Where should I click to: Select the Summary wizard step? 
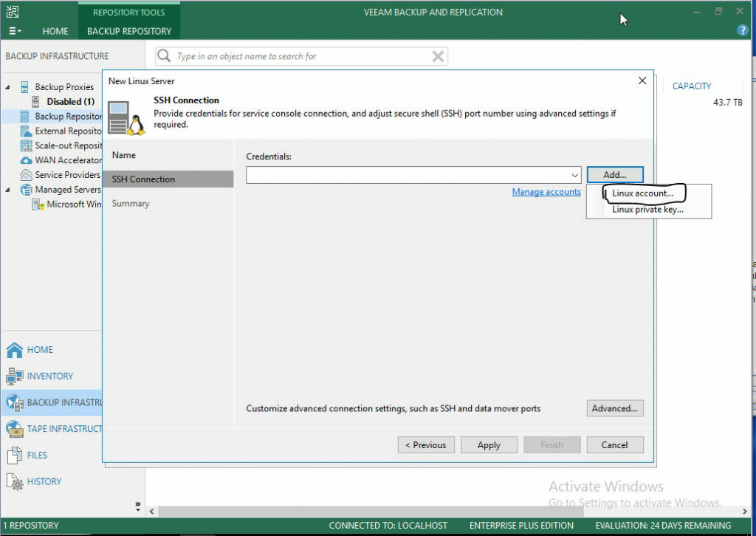click(x=131, y=204)
